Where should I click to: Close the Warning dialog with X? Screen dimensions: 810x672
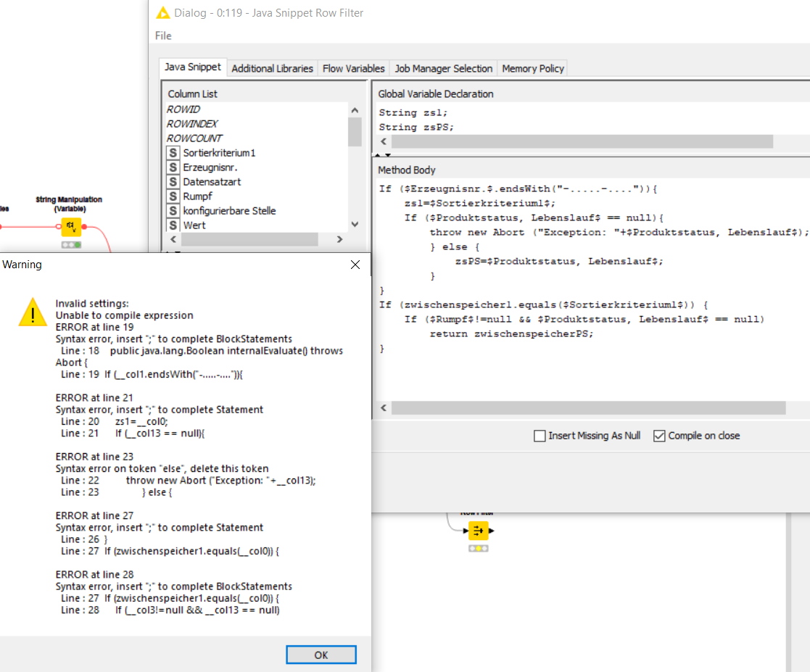355,265
